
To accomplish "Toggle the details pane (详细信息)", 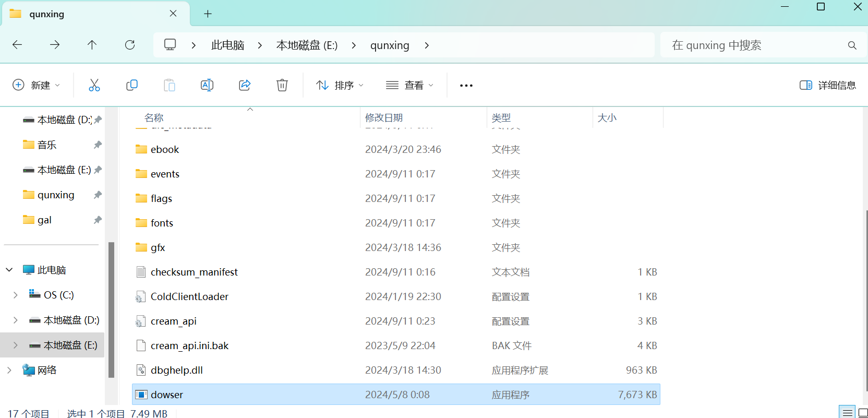I will pos(827,85).
